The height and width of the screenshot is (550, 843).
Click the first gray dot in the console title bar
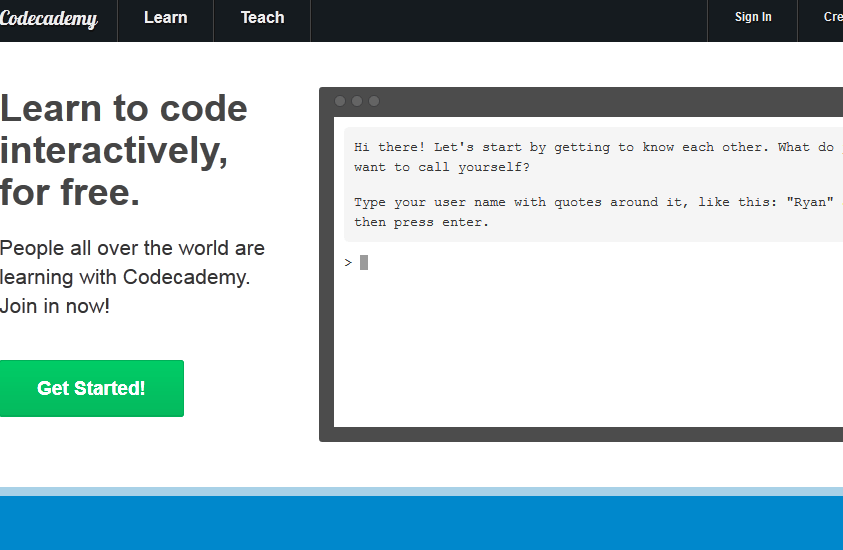pyautogui.click(x=340, y=101)
